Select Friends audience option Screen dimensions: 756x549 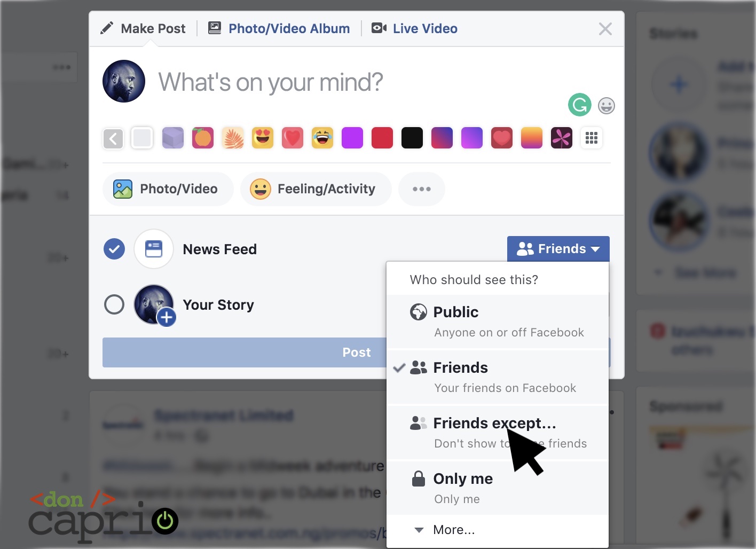[x=498, y=378]
